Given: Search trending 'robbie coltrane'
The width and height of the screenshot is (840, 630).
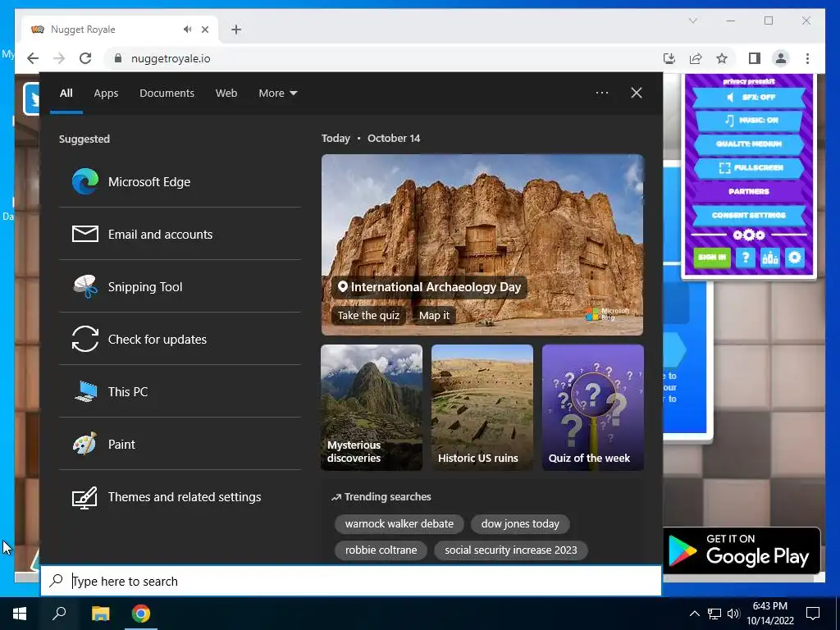Looking at the screenshot, I should [x=381, y=550].
